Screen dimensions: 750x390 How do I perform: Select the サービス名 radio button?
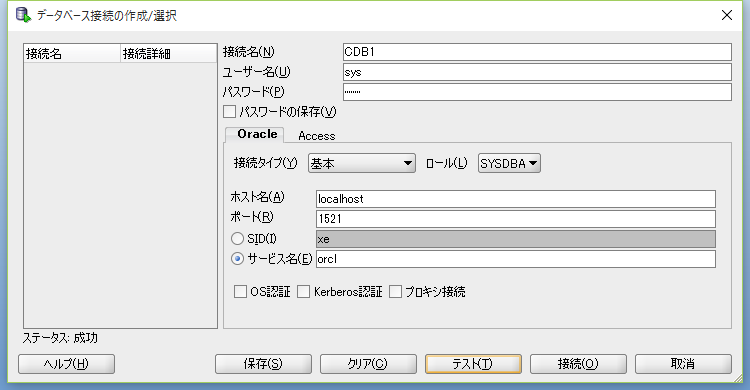[x=237, y=258]
